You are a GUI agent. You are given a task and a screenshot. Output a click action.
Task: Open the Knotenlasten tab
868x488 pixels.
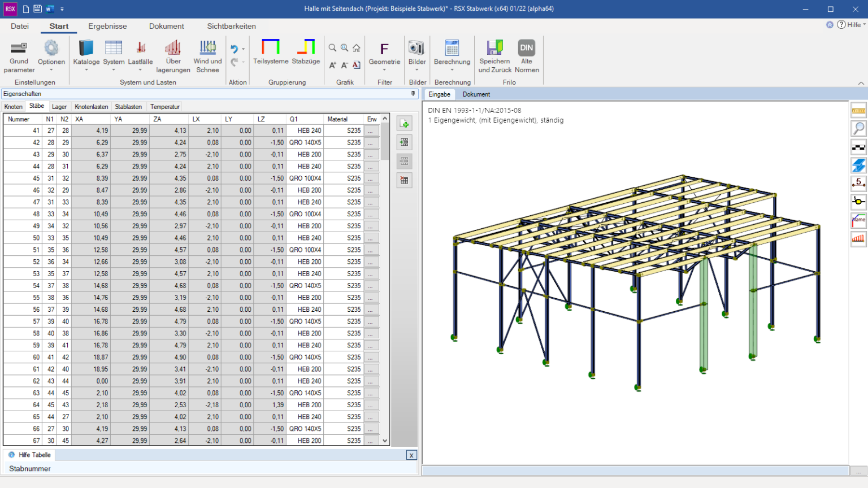click(x=92, y=107)
